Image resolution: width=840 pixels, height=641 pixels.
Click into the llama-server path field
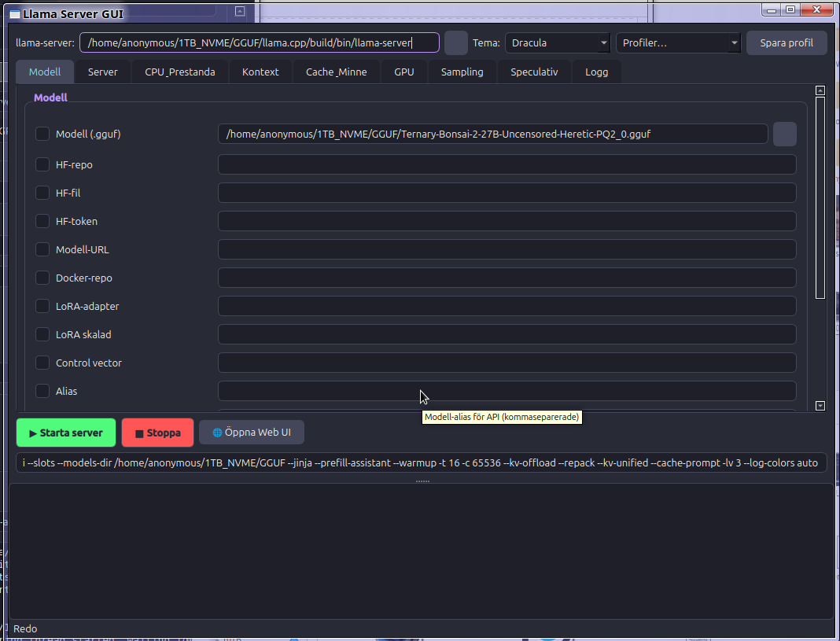[x=260, y=42]
